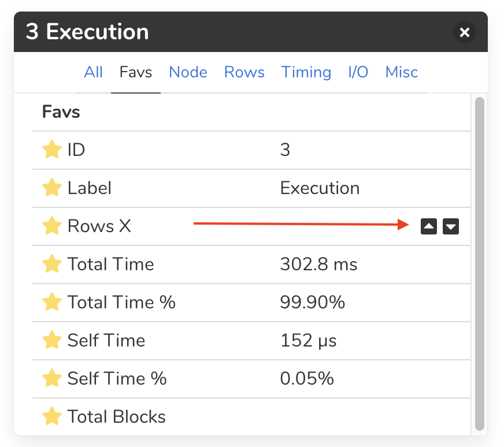The height and width of the screenshot is (447, 504).
Task: Click the Total Time % star icon
Action: pos(52,302)
